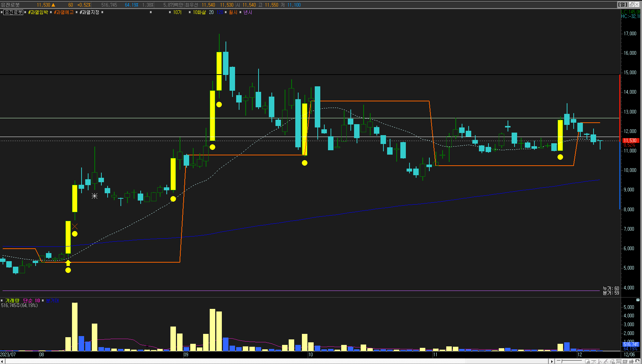
Task: Click the 12/06 date label at axis end
Action: (x=630, y=354)
